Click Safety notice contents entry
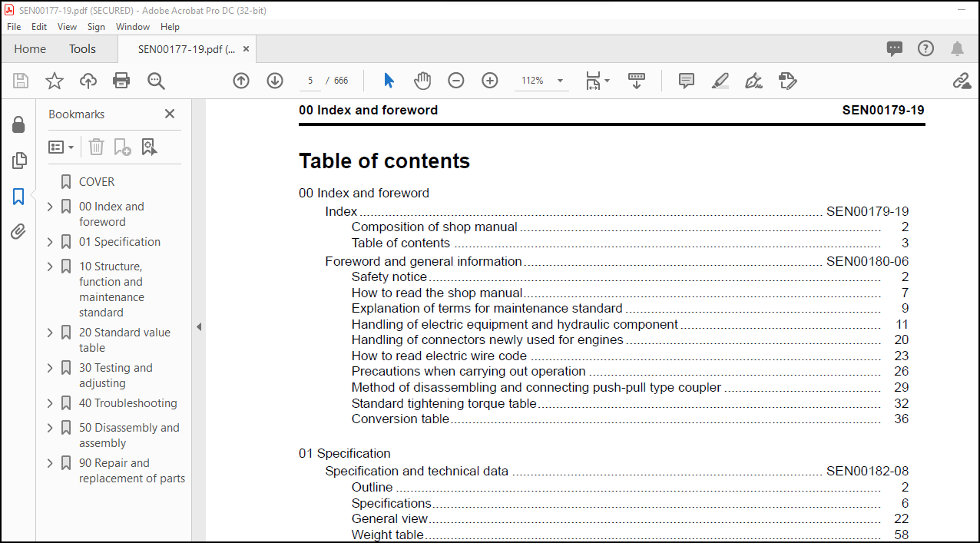The height and width of the screenshot is (543, 980). 389,277
